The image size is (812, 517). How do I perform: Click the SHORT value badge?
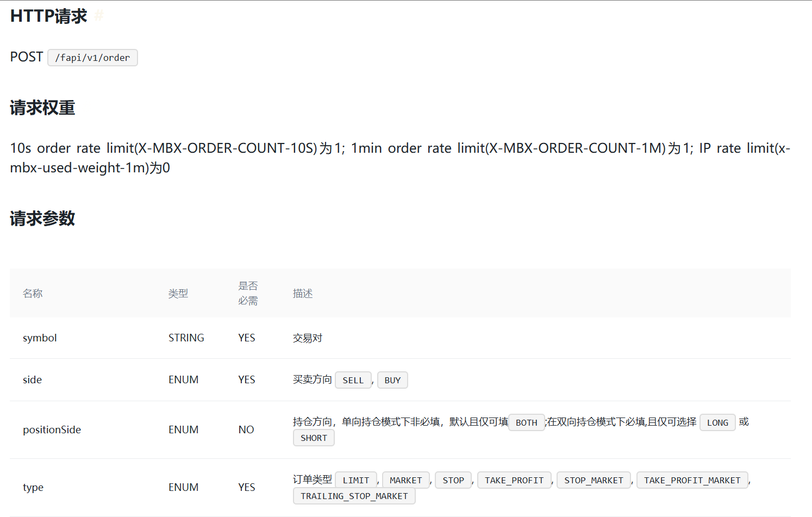pyautogui.click(x=314, y=438)
